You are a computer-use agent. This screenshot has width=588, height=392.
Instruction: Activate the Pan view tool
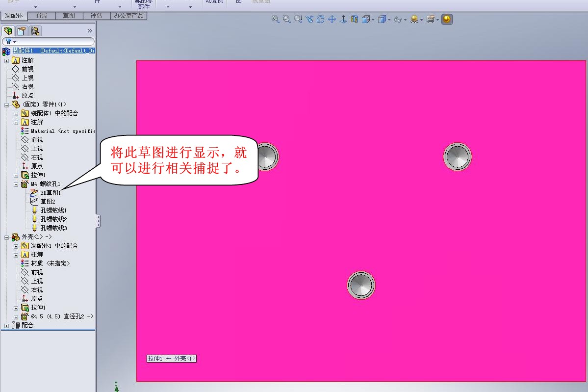[x=332, y=19]
